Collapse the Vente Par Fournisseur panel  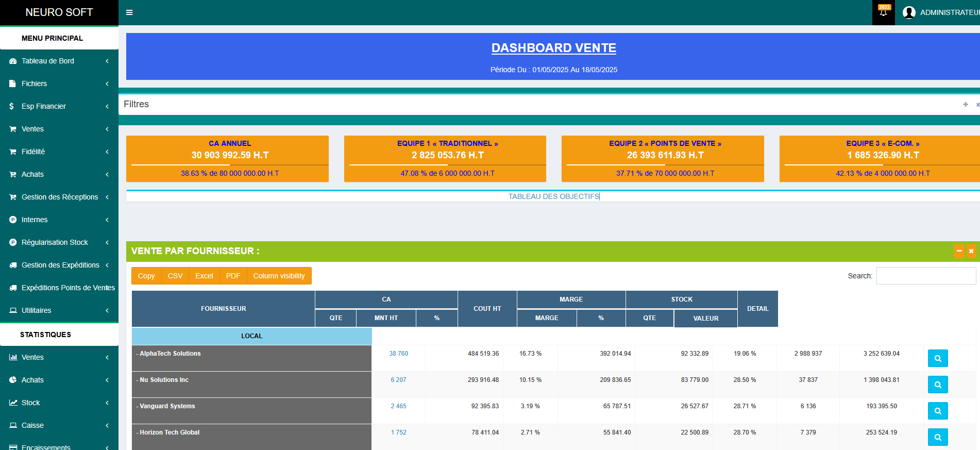[959, 251]
